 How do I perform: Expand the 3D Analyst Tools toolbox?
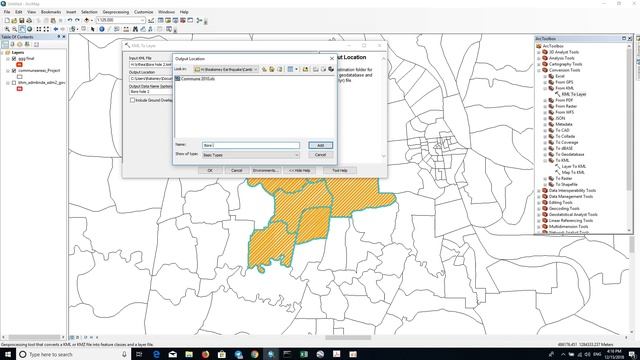click(x=539, y=52)
